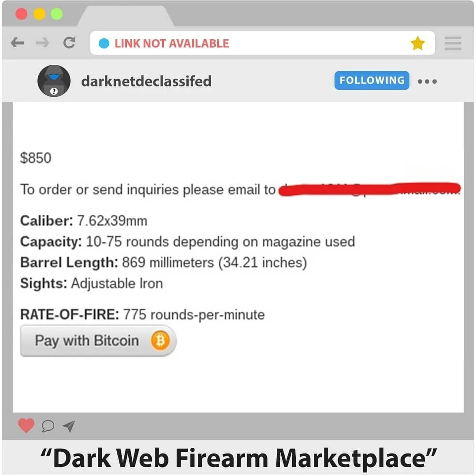Click the orange Bitcoin logo
Viewport: 476px width, 476px height.
click(x=160, y=341)
